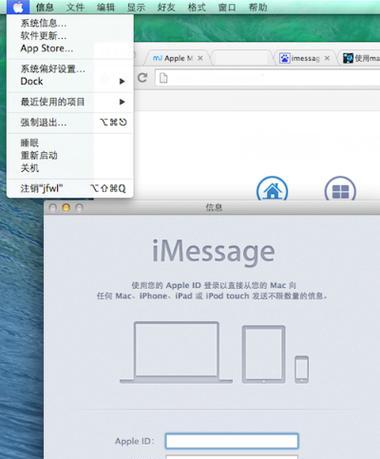The width and height of the screenshot is (380, 459).
Task: Focus the browser address bar
Action: [267, 78]
